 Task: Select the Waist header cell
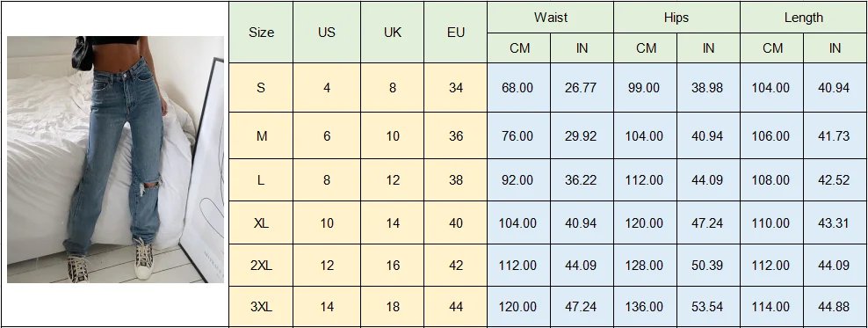(x=551, y=18)
